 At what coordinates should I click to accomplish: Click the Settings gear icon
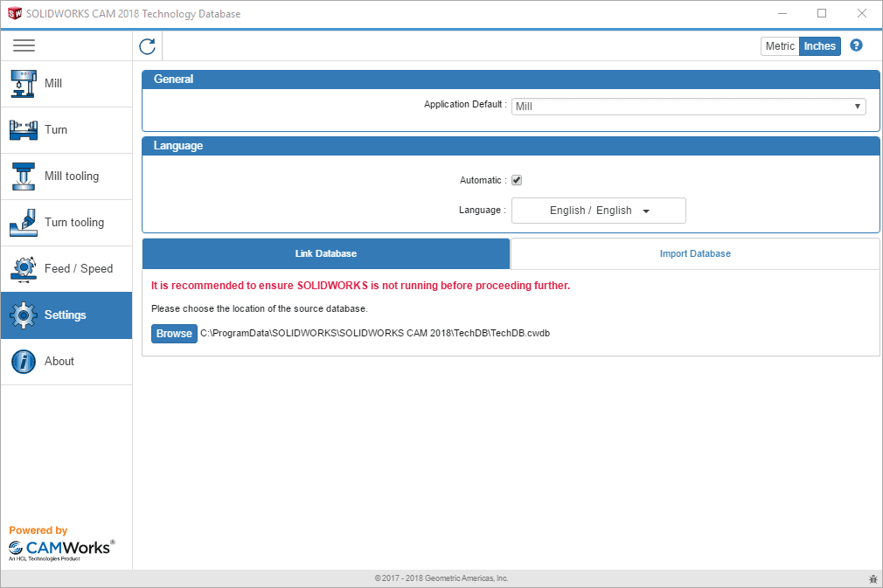(x=23, y=315)
